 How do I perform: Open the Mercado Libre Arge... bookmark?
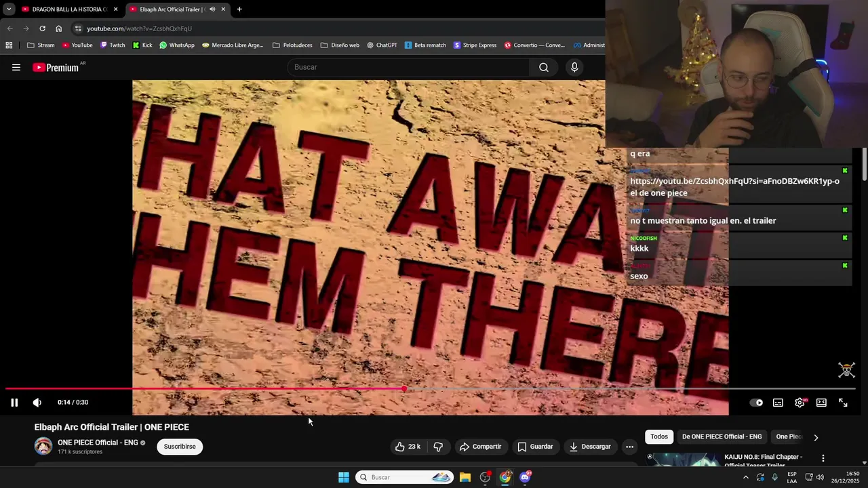[233, 45]
